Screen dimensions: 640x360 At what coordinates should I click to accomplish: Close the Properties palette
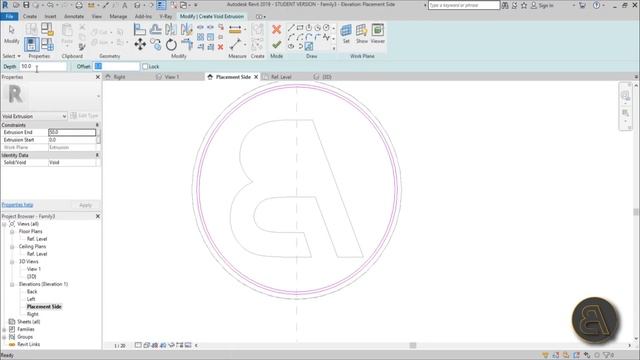pos(98,77)
